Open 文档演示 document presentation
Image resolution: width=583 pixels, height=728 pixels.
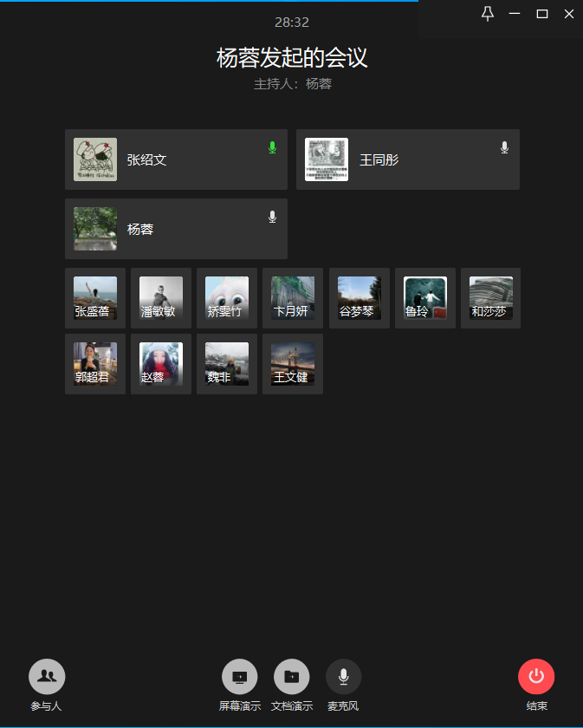tap(291, 677)
